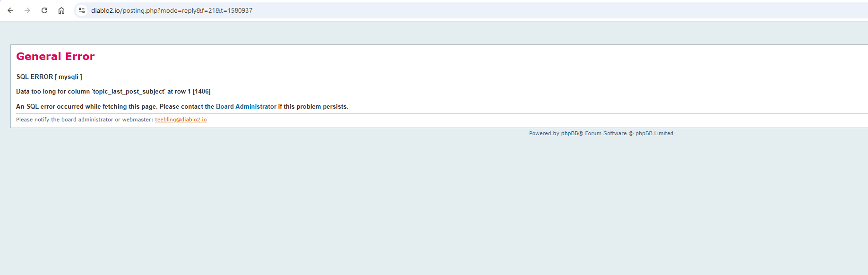Open the Board Administrator link
Image resolution: width=868 pixels, height=275 pixels.
point(246,107)
